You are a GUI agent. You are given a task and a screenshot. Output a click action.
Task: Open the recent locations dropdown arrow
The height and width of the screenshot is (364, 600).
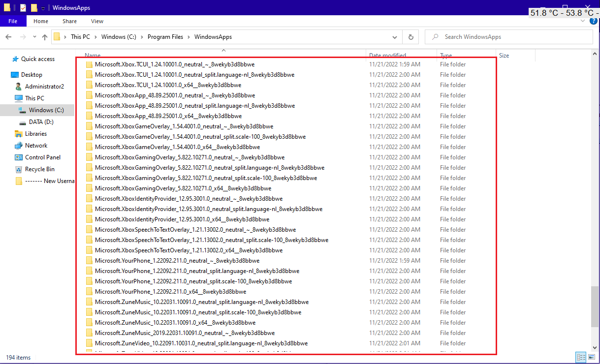(34, 37)
